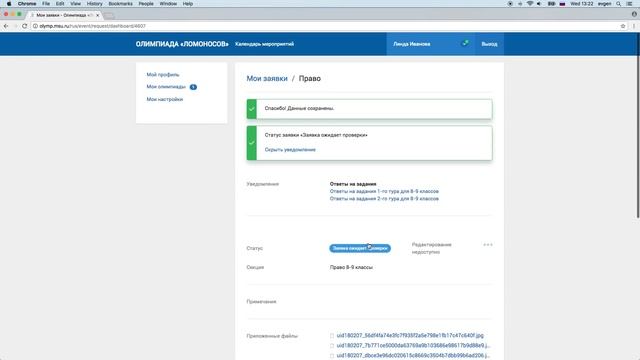Screen dimensions: 640x360
Task: Click the Wed 13:22 clock in menu bar
Action: [x=582, y=4]
